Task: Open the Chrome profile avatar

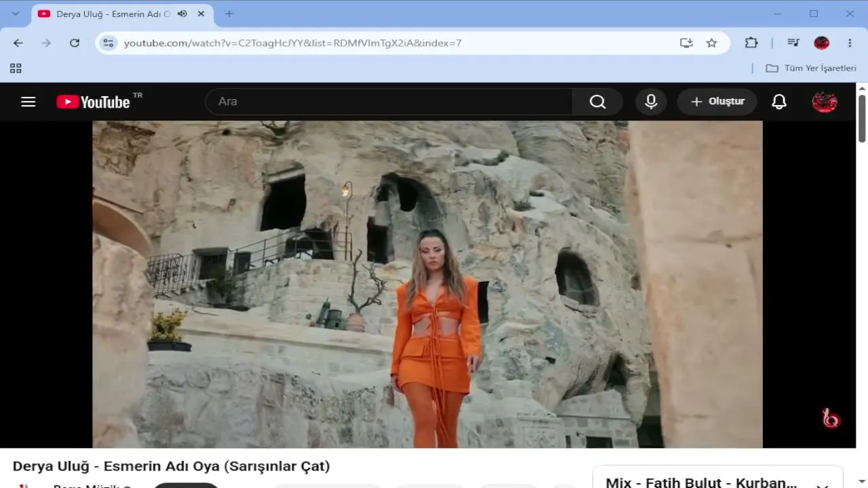Action: (822, 43)
